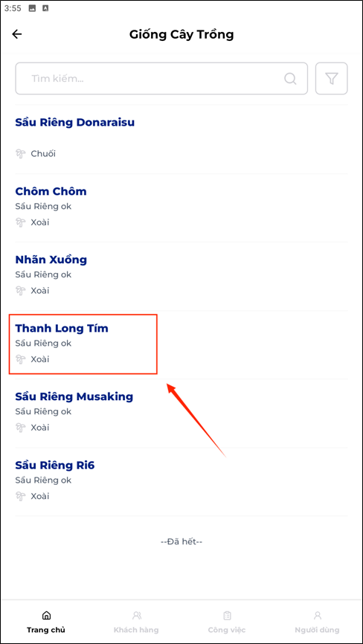Screen dimensions: 363x644
Task: Open the Chôm Chôm entry
Action: 181,207
